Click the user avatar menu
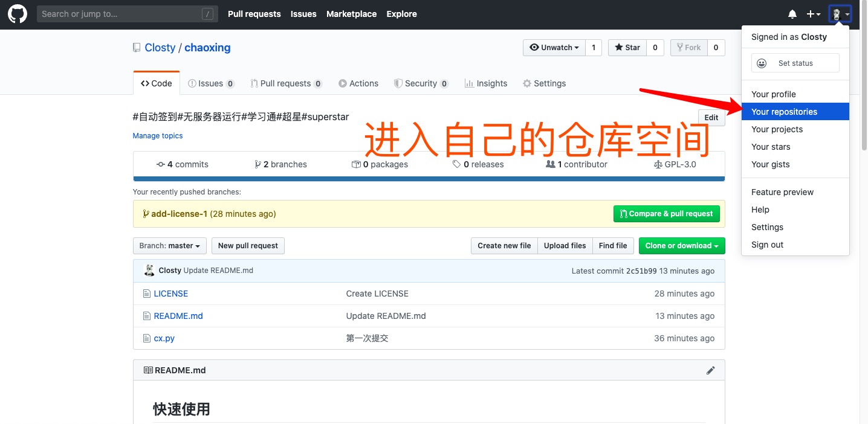This screenshot has width=868, height=424. pos(840,14)
